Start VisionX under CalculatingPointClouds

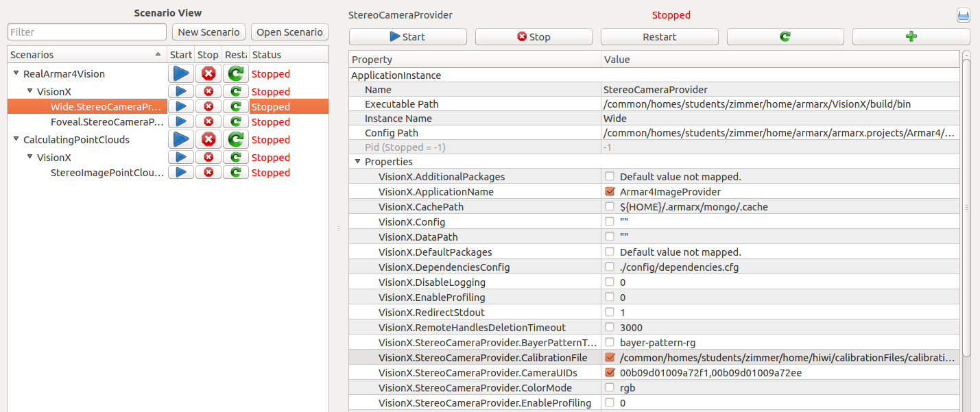pos(181,157)
